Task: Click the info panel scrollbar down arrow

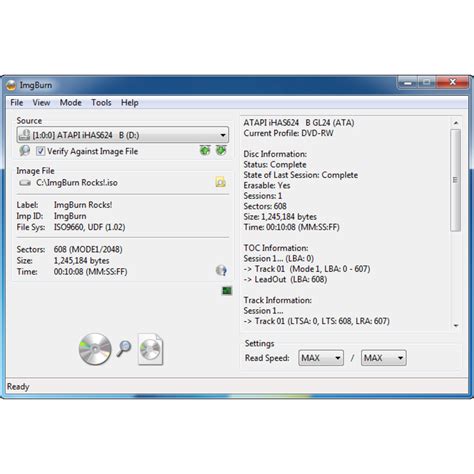Action: pos(456,326)
